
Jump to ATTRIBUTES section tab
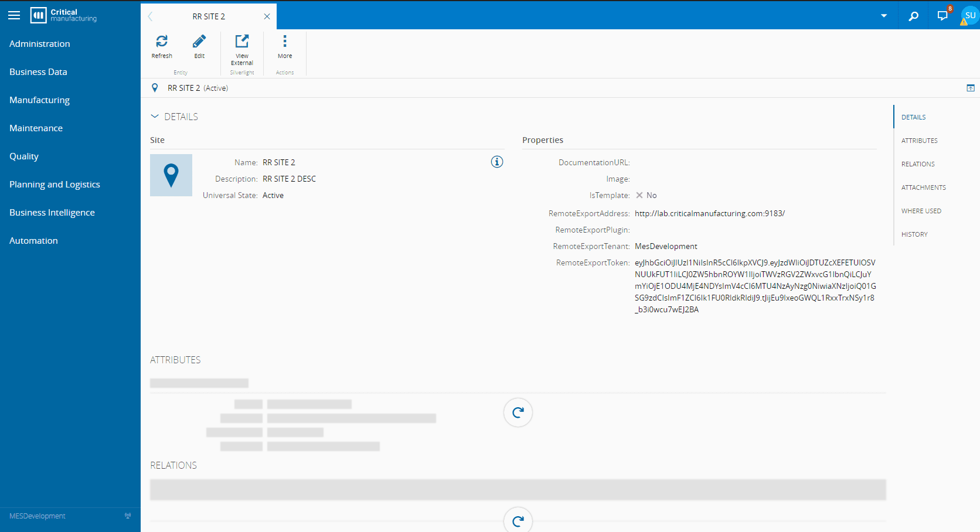tap(919, 141)
